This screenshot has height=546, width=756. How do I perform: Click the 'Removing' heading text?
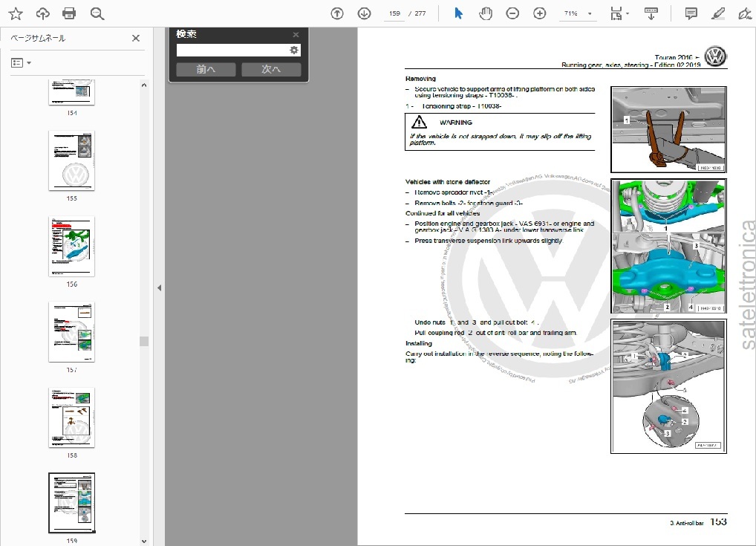point(420,79)
